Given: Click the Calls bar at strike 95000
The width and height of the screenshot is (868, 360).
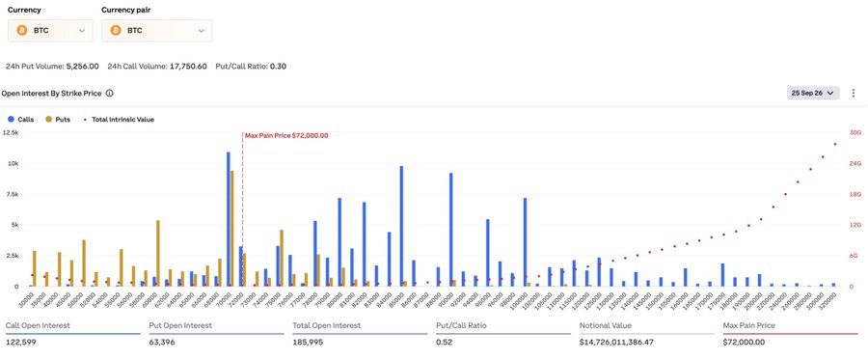Looking at the screenshot, I should click(488, 253).
